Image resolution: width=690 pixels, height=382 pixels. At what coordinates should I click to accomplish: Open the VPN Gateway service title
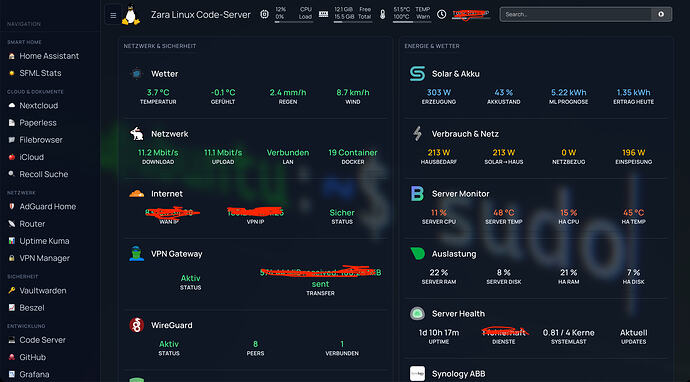point(177,254)
